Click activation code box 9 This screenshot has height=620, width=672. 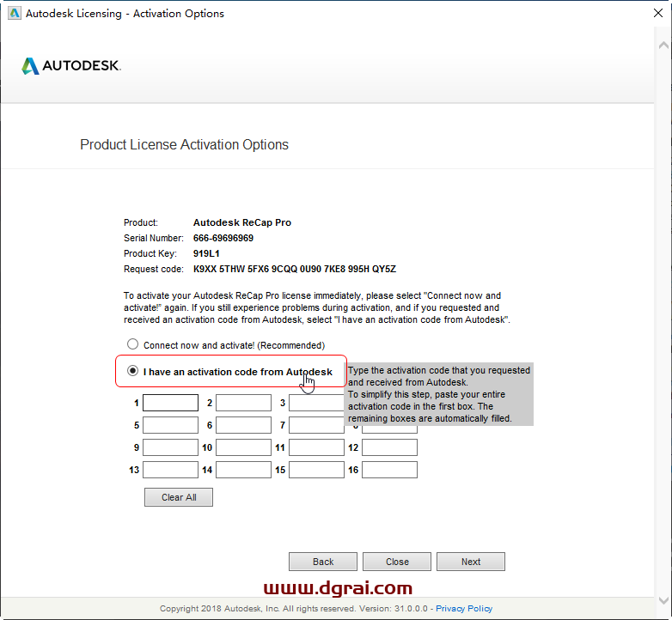[170, 447]
